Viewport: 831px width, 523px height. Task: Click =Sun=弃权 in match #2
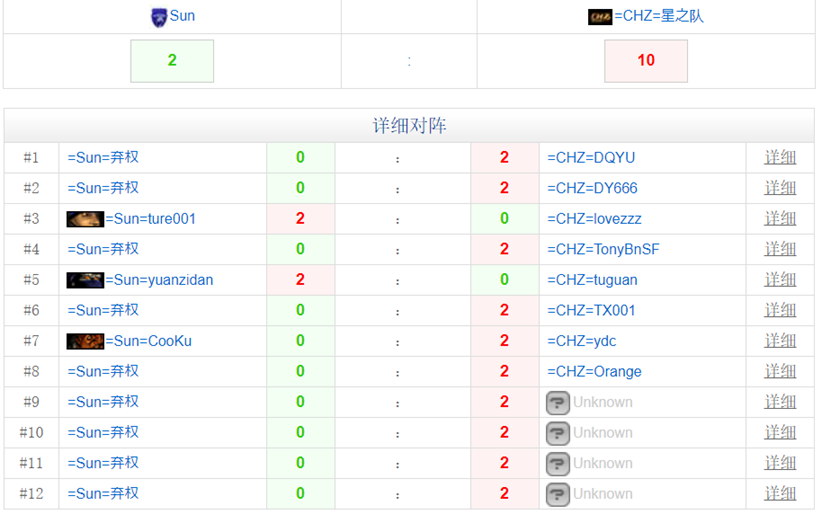[x=103, y=188]
